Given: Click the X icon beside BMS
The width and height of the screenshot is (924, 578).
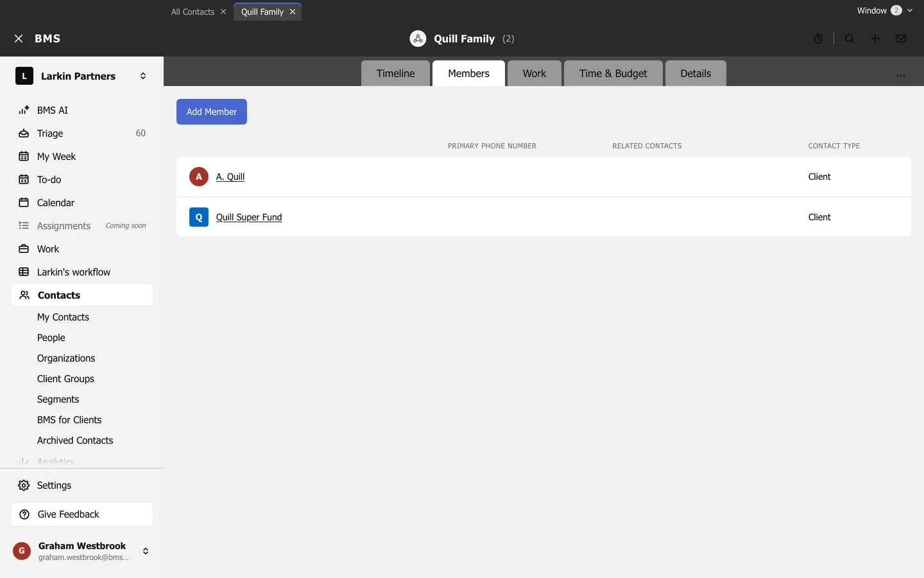Looking at the screenshot, I should (19, 39).
